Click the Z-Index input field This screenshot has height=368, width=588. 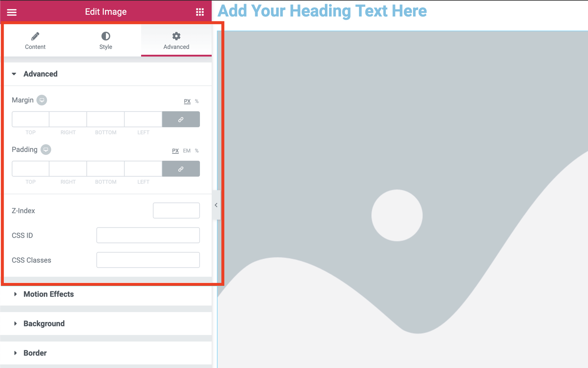tap(176, 210)
